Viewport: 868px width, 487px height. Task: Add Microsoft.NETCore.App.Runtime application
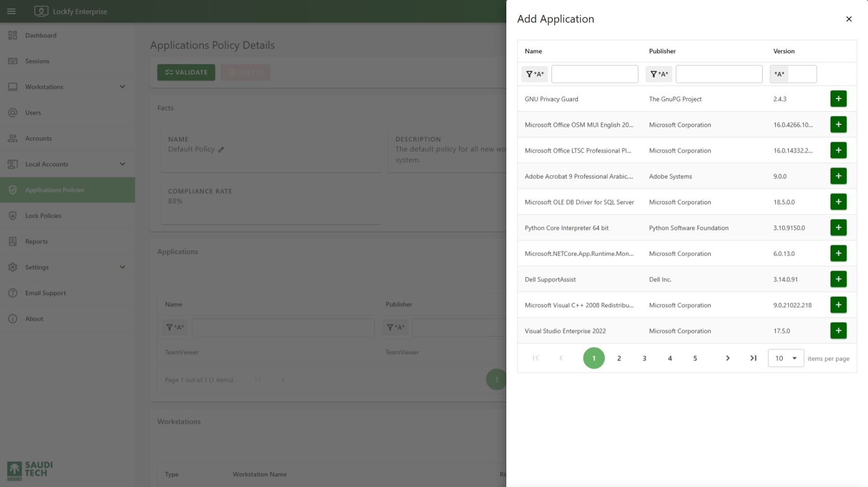coord(838,253)
